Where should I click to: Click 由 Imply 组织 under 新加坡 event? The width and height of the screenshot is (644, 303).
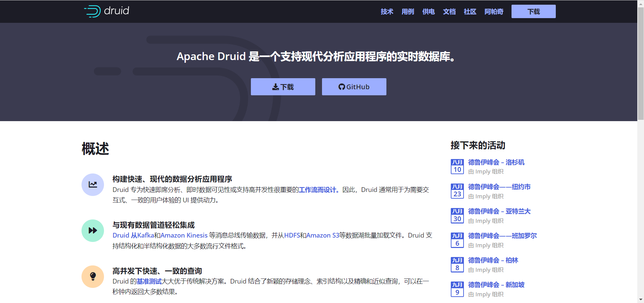click(486, 295)
